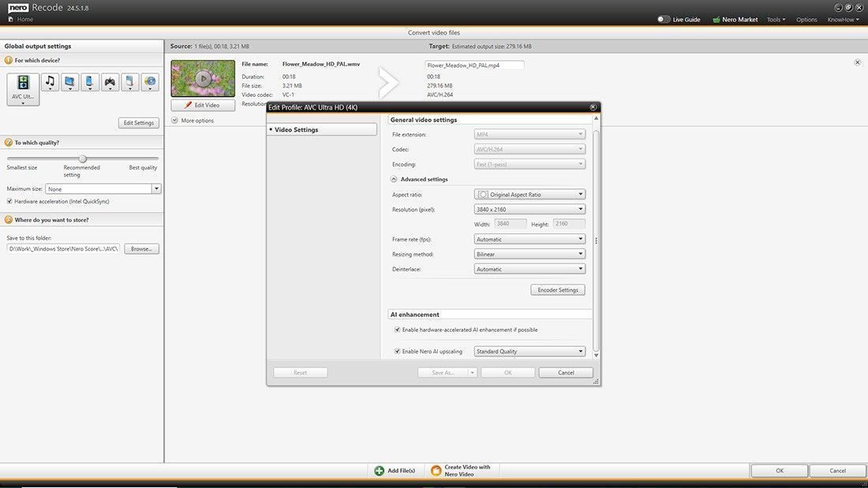Image resolution: width=868 pixels, height=488 pixels.
Task: Click the dialog scroll-down arrow
Action: tap(597, 356)
